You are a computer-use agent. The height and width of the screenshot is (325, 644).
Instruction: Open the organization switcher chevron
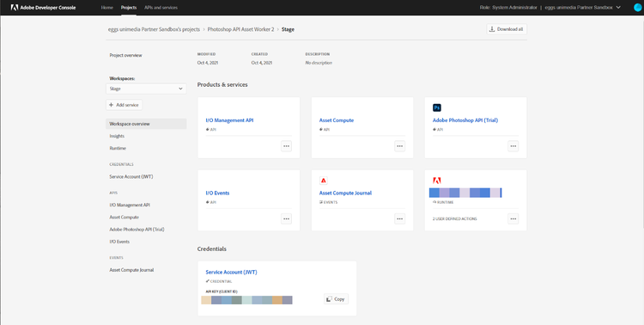(618, 8)
